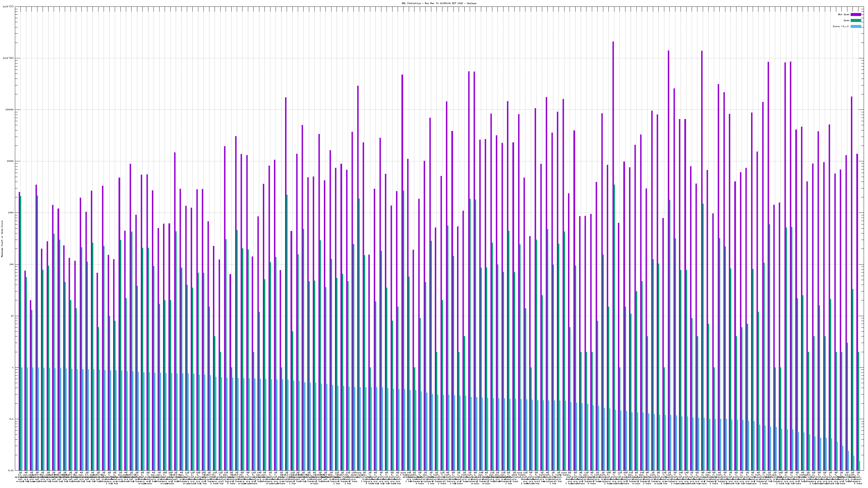This screenshot has height=488, width=868.
Task: Click the 1x10^{6} y-axis label
Action: click(x=8, y=58)
